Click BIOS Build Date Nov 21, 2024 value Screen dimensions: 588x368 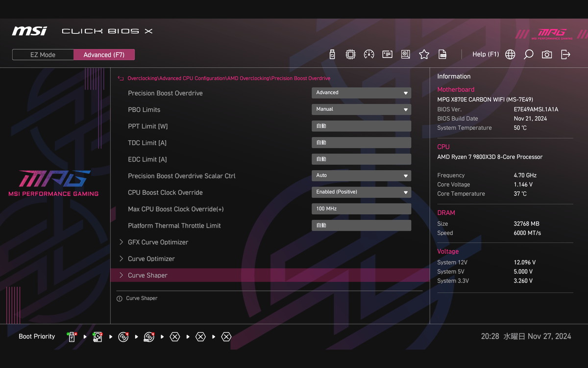tap(530, 119)
